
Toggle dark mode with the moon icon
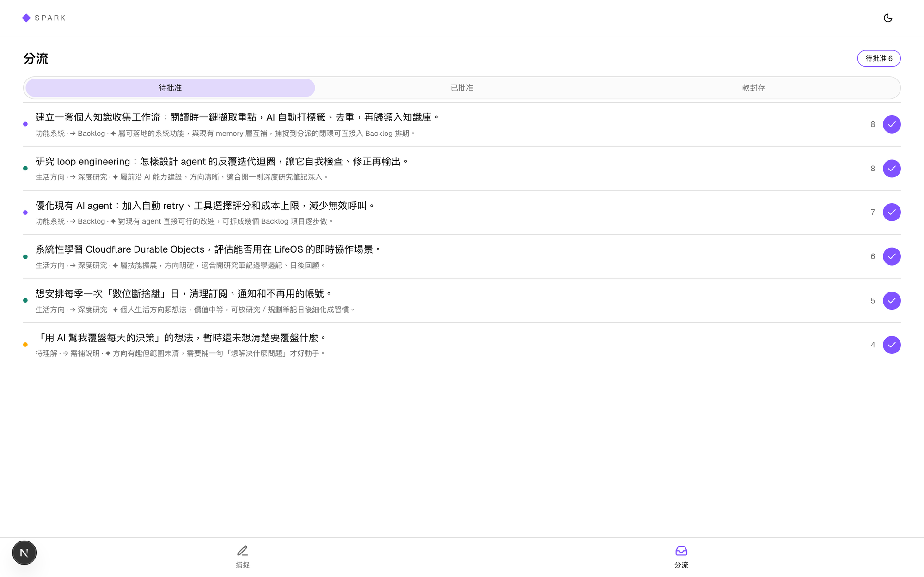pyautogui.click(x=887, y=18)
